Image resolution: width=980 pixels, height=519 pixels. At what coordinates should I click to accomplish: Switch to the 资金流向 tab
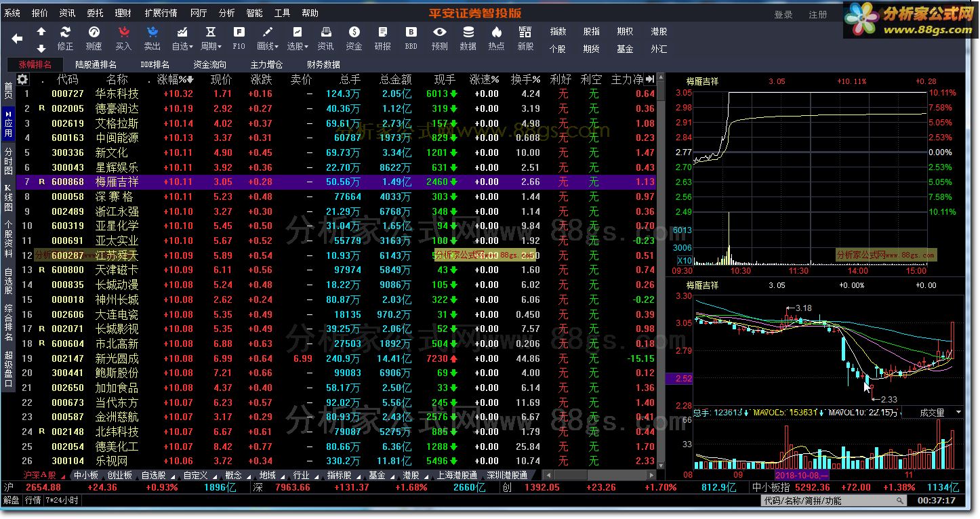[x=210, y=64]
